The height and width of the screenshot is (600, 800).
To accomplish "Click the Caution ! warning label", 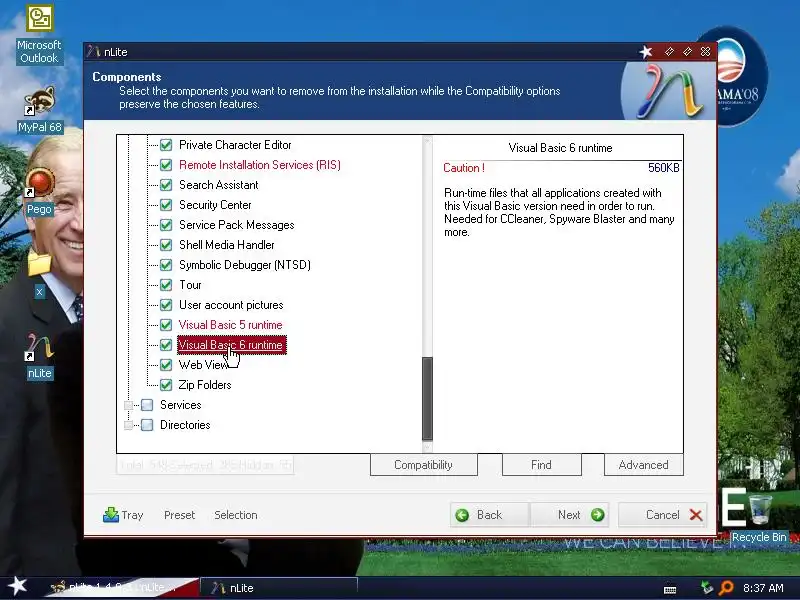I will pos(464,168).
